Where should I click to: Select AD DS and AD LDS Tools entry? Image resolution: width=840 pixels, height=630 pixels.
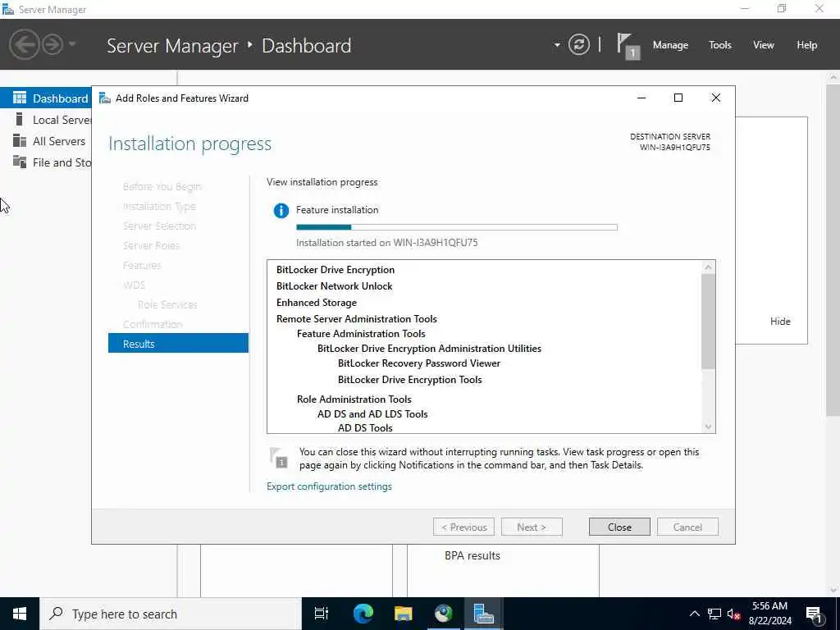click(372, 413)
